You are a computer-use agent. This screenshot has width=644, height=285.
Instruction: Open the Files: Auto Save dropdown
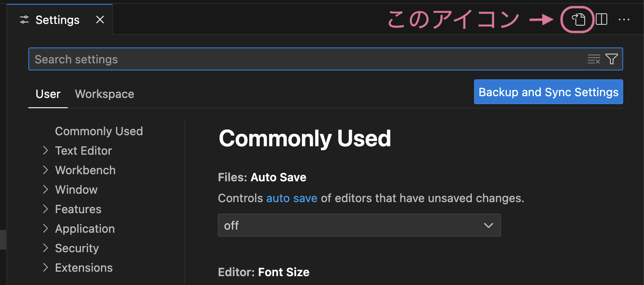point(359,225)
